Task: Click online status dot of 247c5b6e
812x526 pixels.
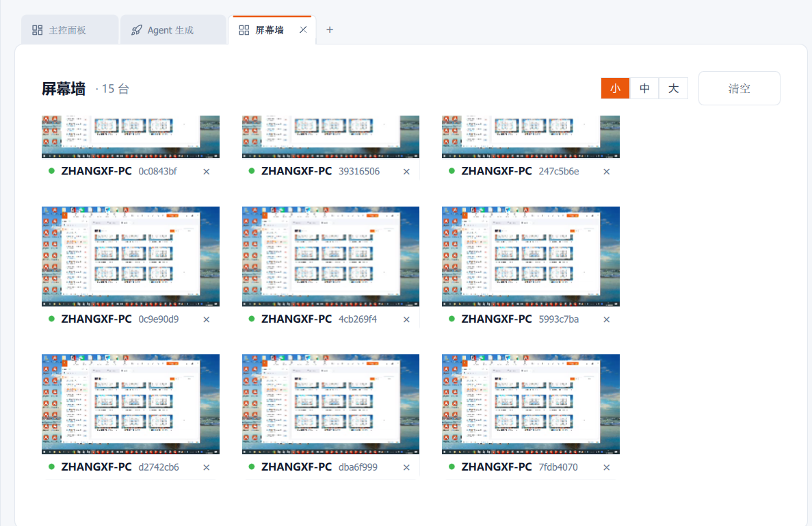Action: pyautogui.click(x=451, y=171)
